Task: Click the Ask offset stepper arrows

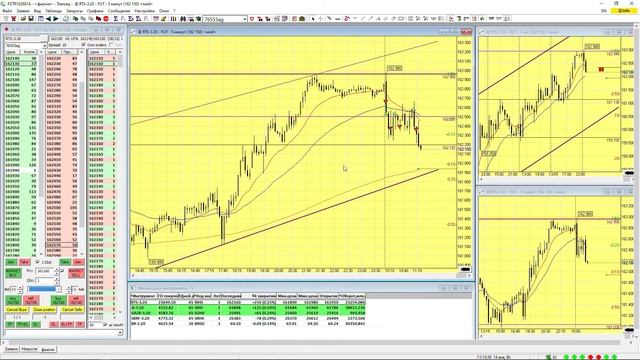Action: tap(69, 289)
